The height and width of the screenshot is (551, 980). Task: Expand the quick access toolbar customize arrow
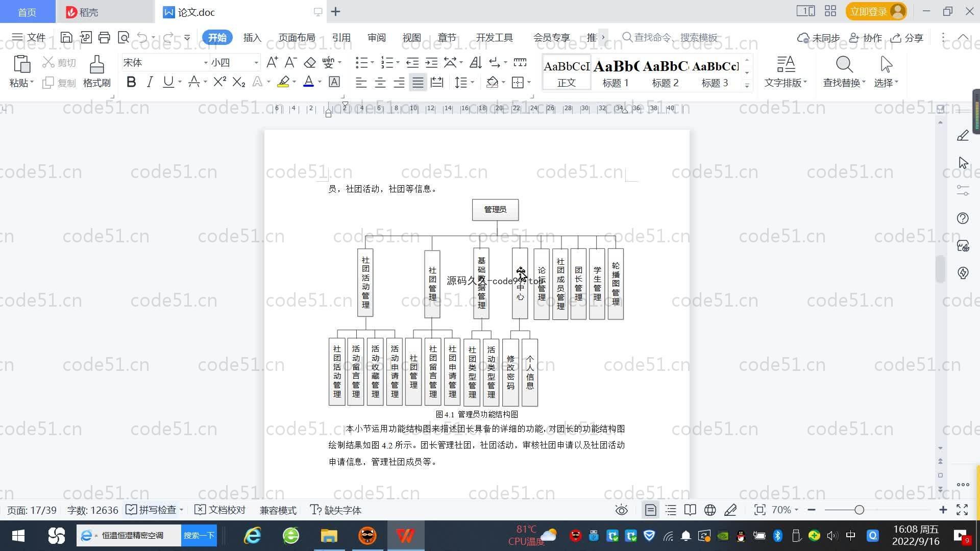pos(187,37)
